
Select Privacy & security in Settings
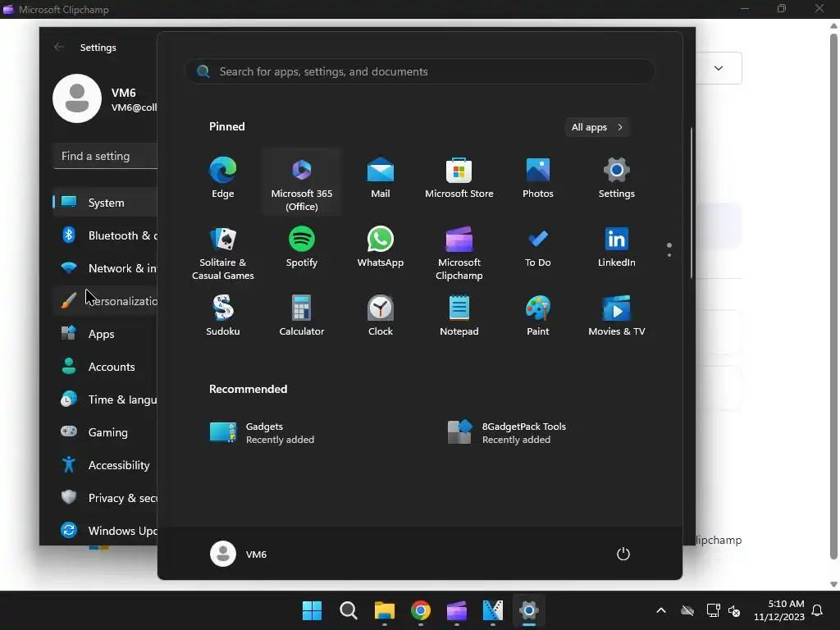(106, 498)
